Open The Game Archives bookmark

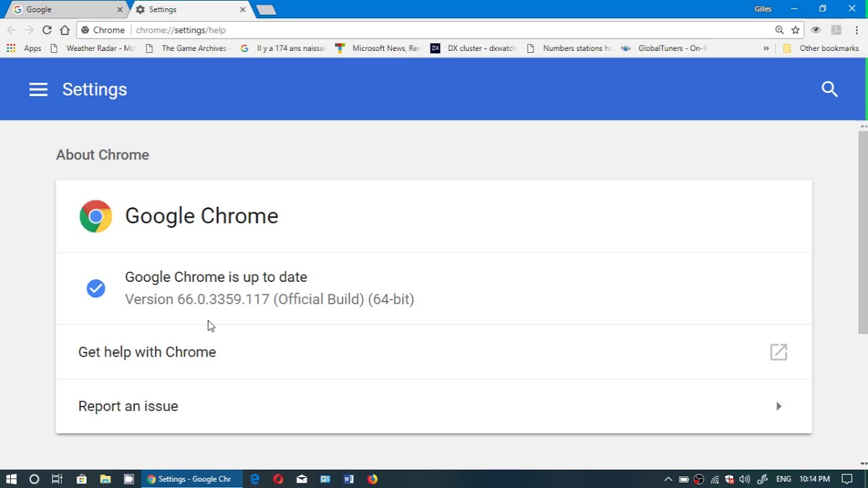tap(186, 48)
